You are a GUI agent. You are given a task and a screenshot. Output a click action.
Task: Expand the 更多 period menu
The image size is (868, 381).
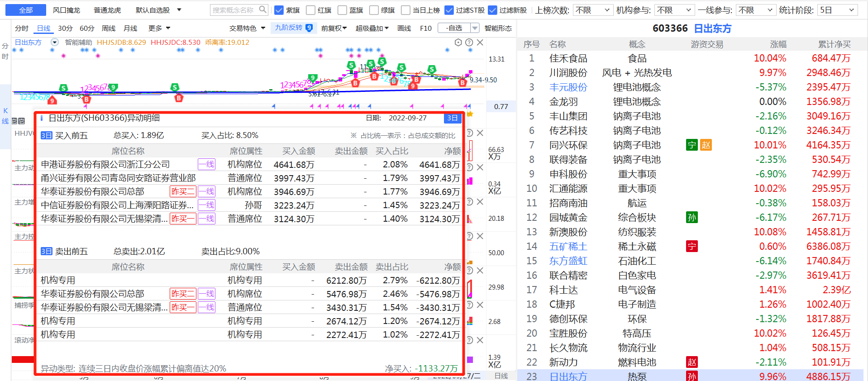(159, 28)
